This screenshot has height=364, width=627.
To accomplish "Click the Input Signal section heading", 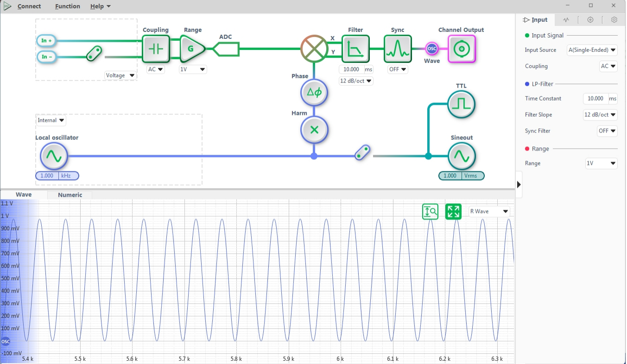I will point(547,36).
